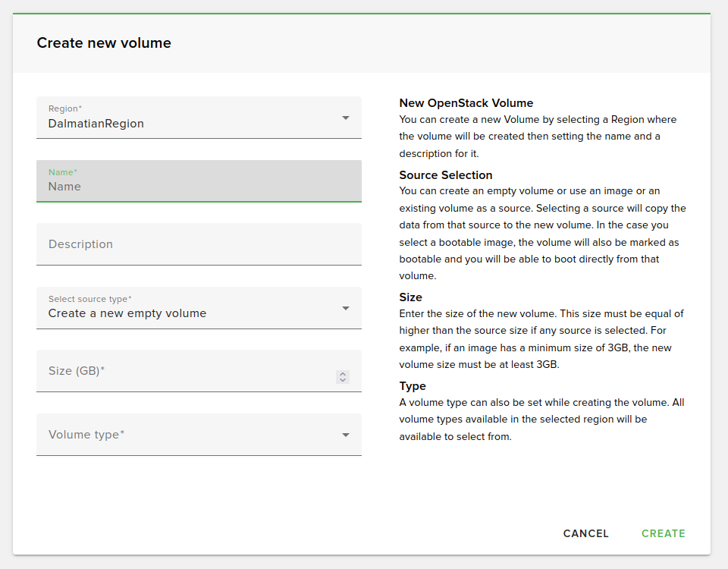The image size is (728, 569).
Task: Click the Size help section heading
Action: [x=410, y=297]
